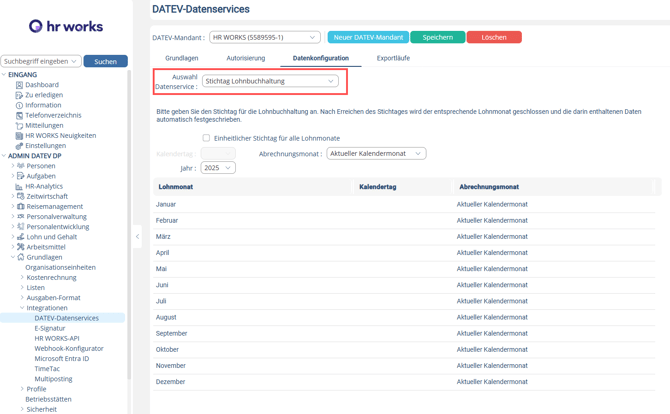Open Organisationseinheiten in the sidebar
This screenshot has width=670, height=414.
pos(61,267)
